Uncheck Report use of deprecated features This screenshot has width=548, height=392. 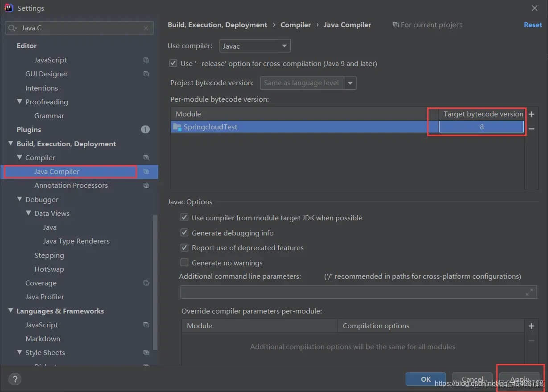pos(184,248)
